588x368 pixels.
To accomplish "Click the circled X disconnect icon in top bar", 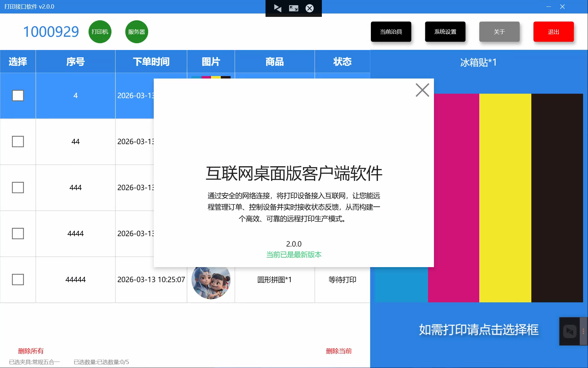I will point(310,8).
